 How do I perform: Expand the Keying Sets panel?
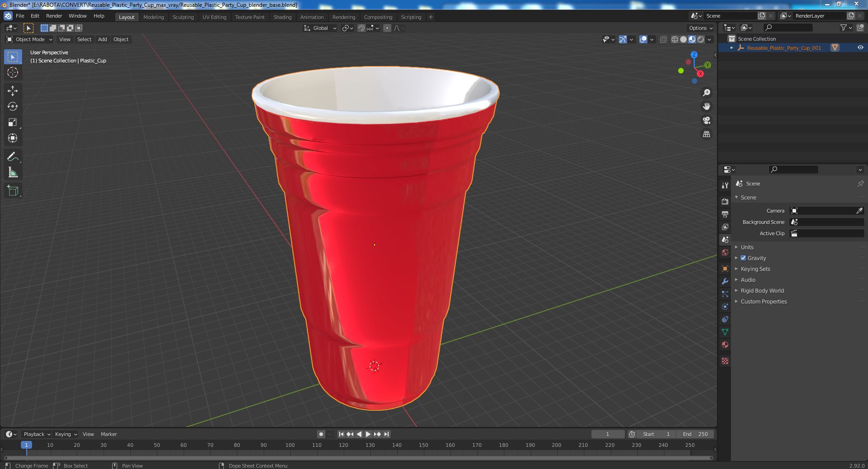(755, 269)
